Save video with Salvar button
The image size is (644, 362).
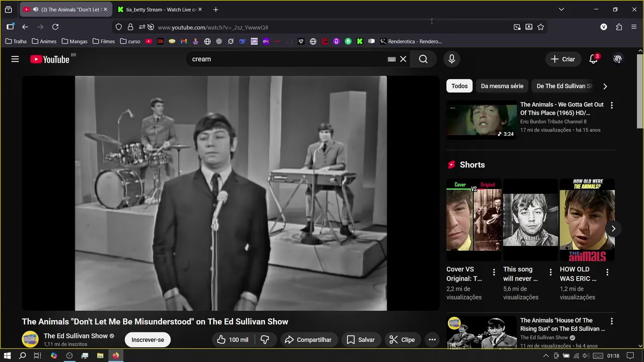pos(360,340)
